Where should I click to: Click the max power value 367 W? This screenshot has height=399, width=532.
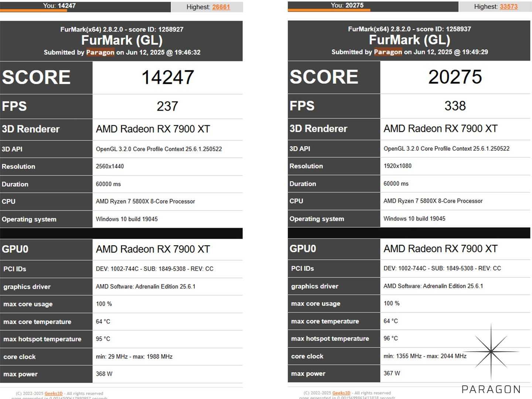point(392,373)
